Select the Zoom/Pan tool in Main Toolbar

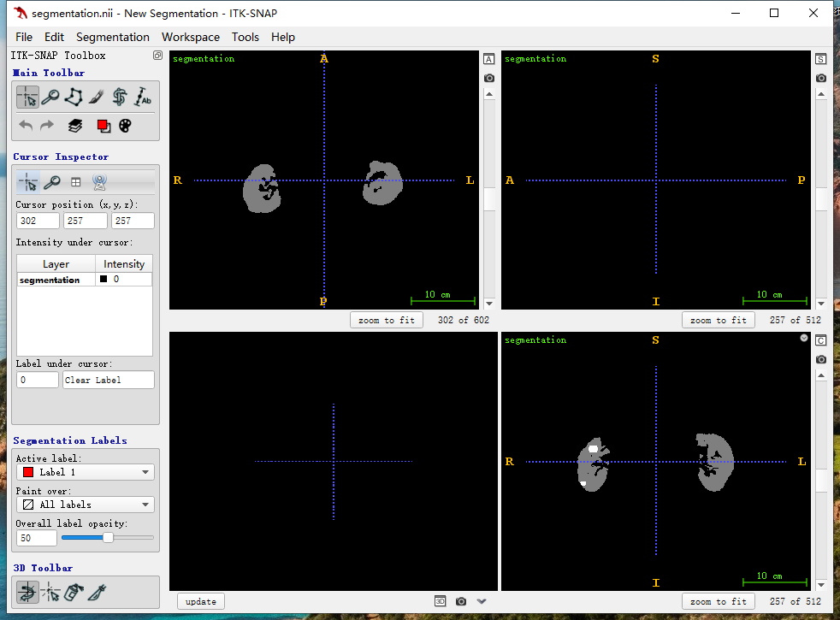pos(50,97)
